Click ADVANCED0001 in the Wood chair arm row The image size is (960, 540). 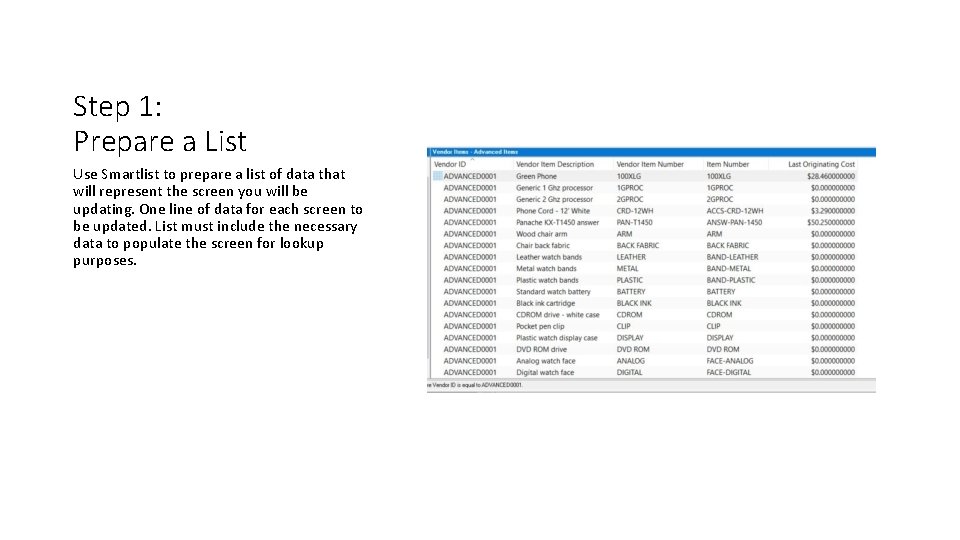470,234
